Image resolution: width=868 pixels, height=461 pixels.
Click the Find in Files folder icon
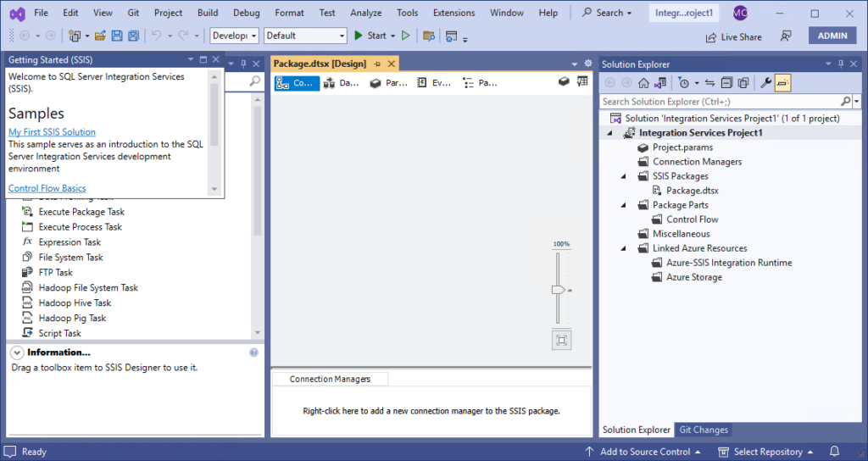click(428, 36)
